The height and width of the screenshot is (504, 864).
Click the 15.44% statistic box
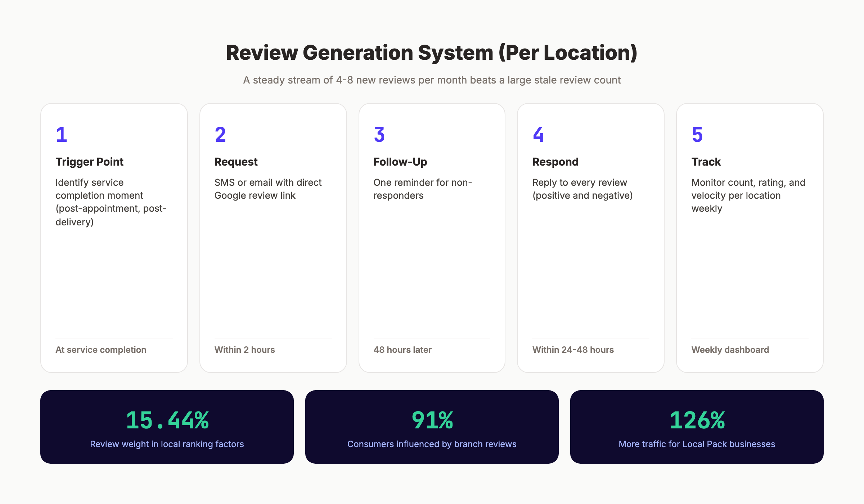click(x=167, y=427)
